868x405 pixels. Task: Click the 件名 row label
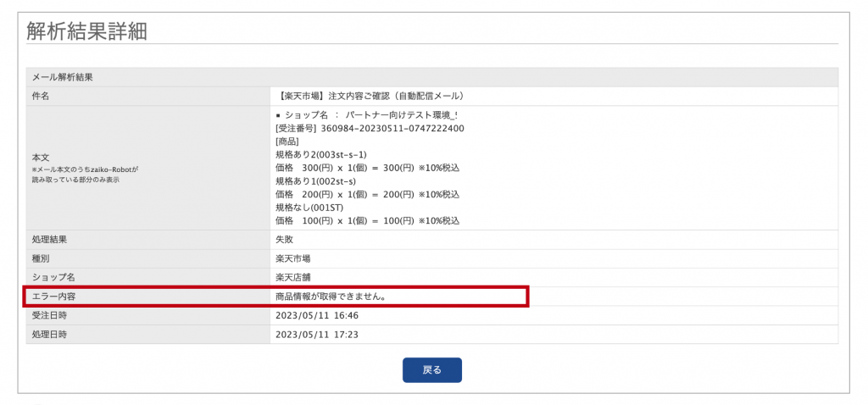pos(41,96)
